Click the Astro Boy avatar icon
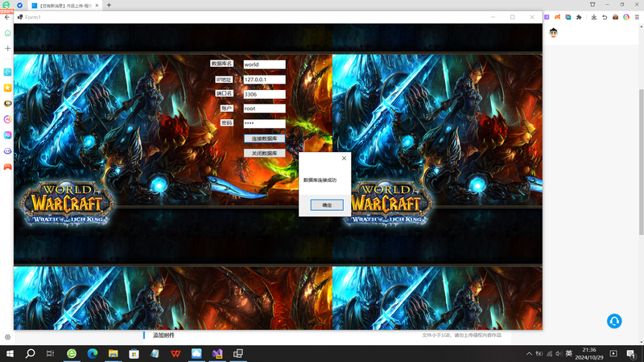644x362 pixels. pyautogui.click(x=553, y=33)
